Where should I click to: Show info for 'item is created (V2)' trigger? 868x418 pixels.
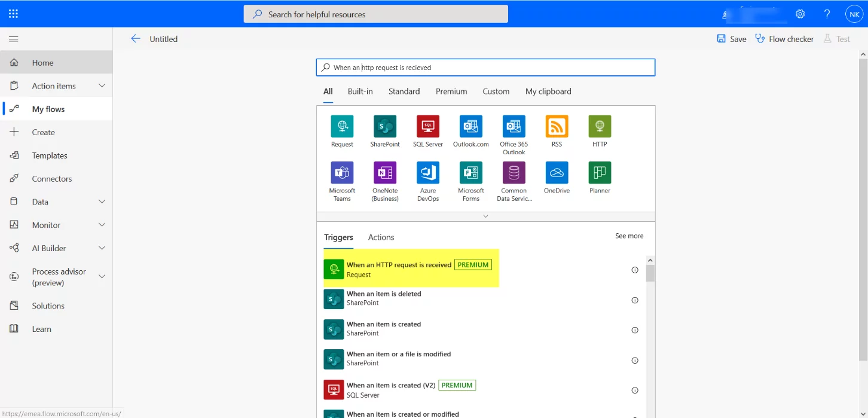coord(635,390)
